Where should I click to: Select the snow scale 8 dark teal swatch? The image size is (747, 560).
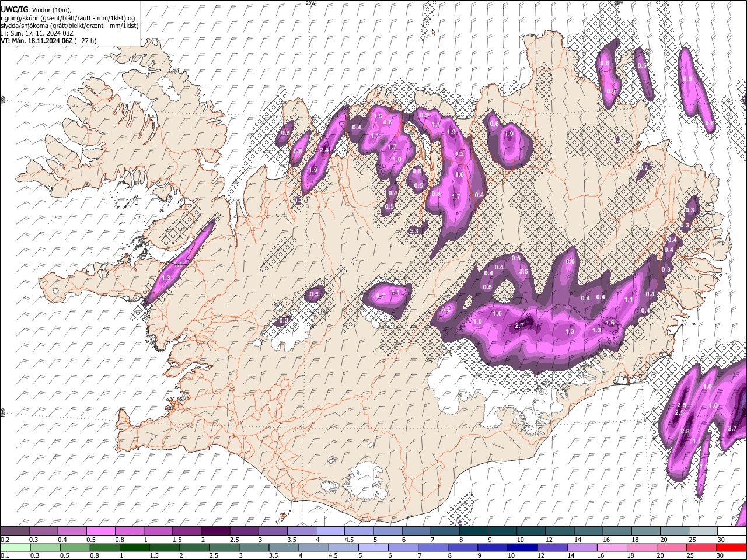click(473, 531)
